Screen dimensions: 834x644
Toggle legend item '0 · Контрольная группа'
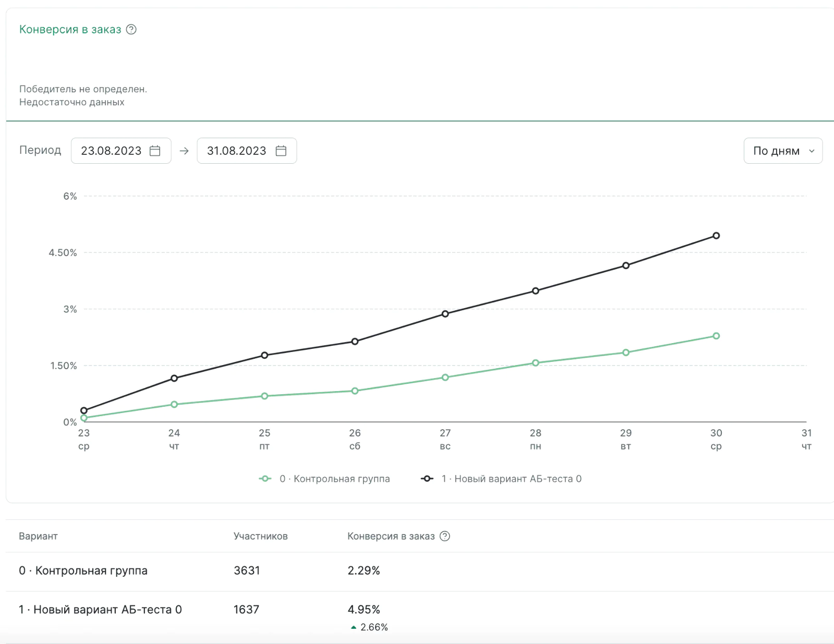tap(324, 479)
